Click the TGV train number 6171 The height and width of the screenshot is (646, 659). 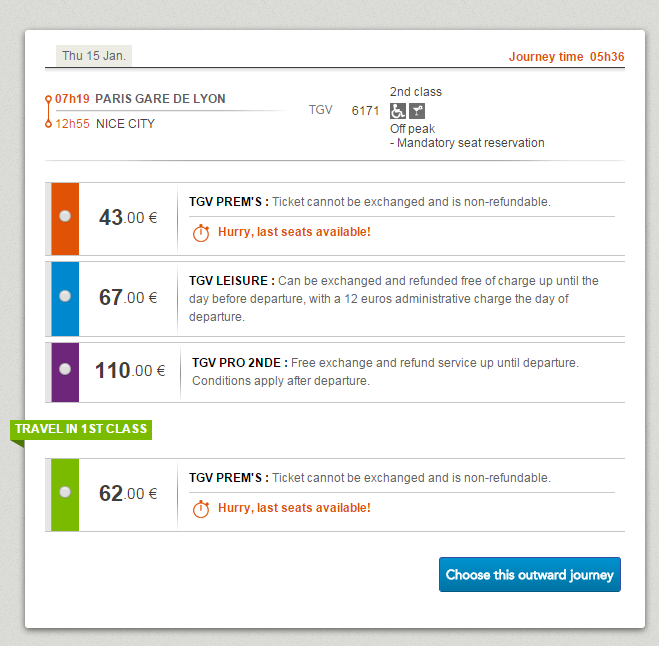pos(365,111)
